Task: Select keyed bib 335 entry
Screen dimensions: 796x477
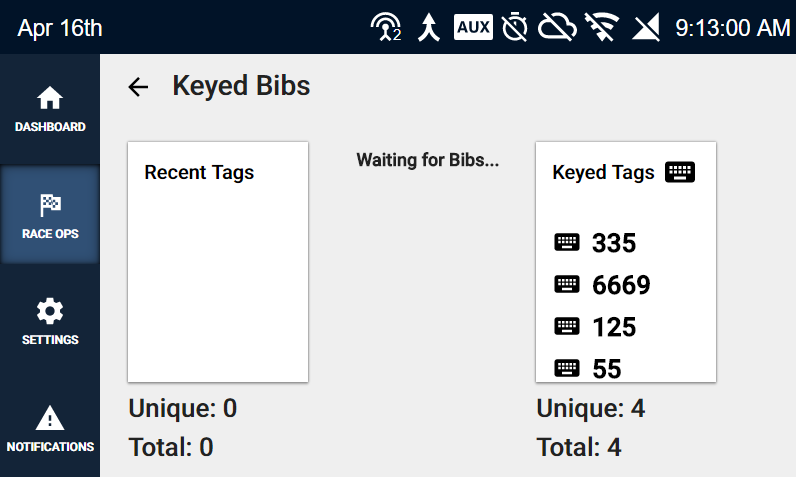Action: (595, 243)
